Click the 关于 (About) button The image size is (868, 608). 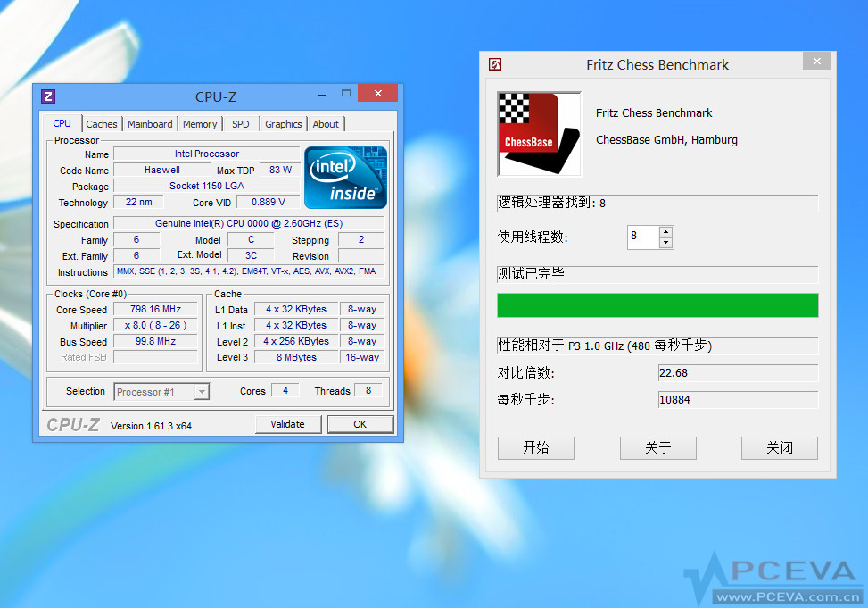(658, 448)
